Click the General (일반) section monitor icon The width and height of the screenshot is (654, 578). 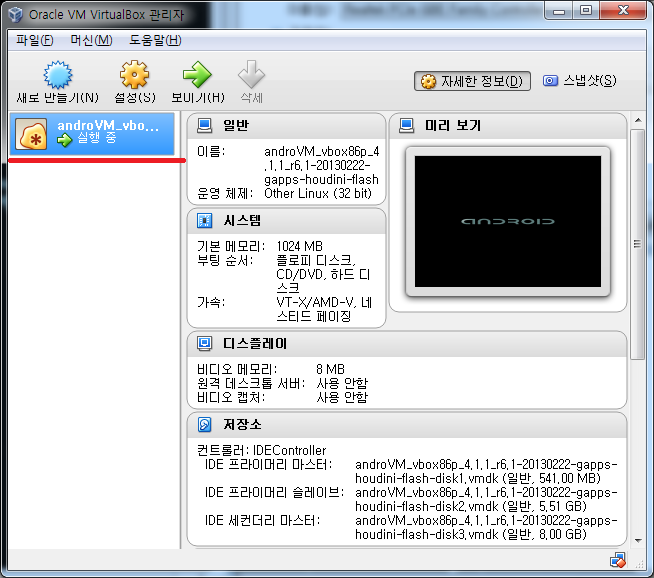coord(204,125)
